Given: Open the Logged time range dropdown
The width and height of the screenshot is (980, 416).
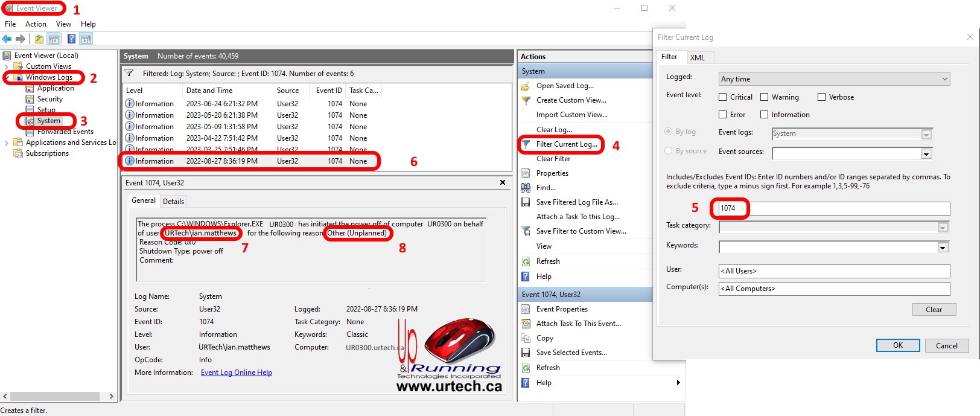Looking at the screenshot, I should click(x=834, y=79).
